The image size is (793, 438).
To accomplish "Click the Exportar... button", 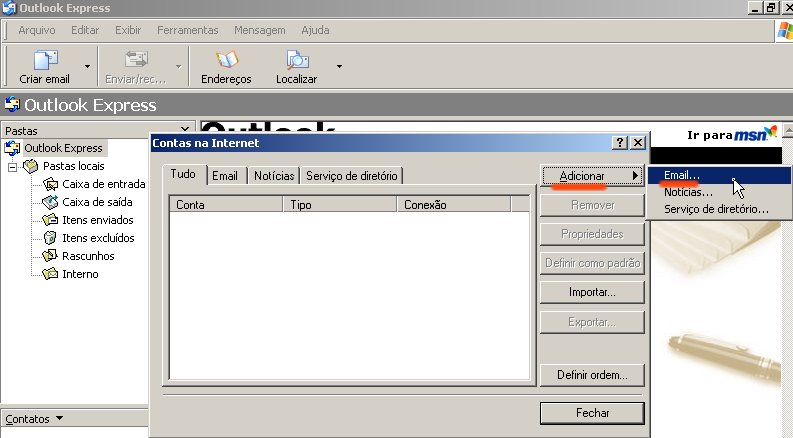I will pyautogui.click(x=592, y=322).
